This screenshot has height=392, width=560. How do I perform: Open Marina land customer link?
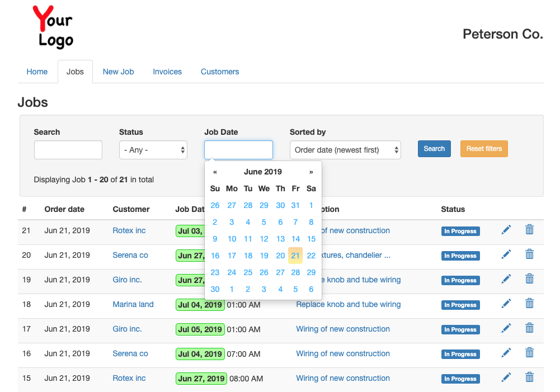(x=133, y=305)
